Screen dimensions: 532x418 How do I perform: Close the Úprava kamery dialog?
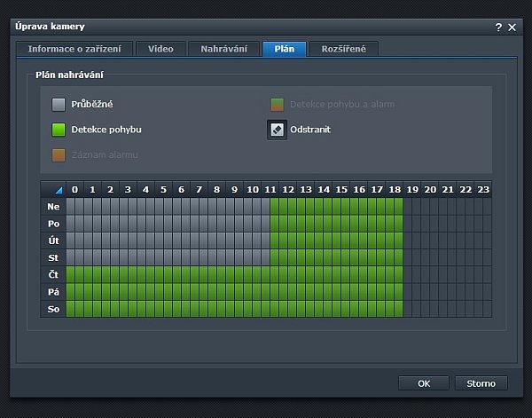[x=512, y=28]
